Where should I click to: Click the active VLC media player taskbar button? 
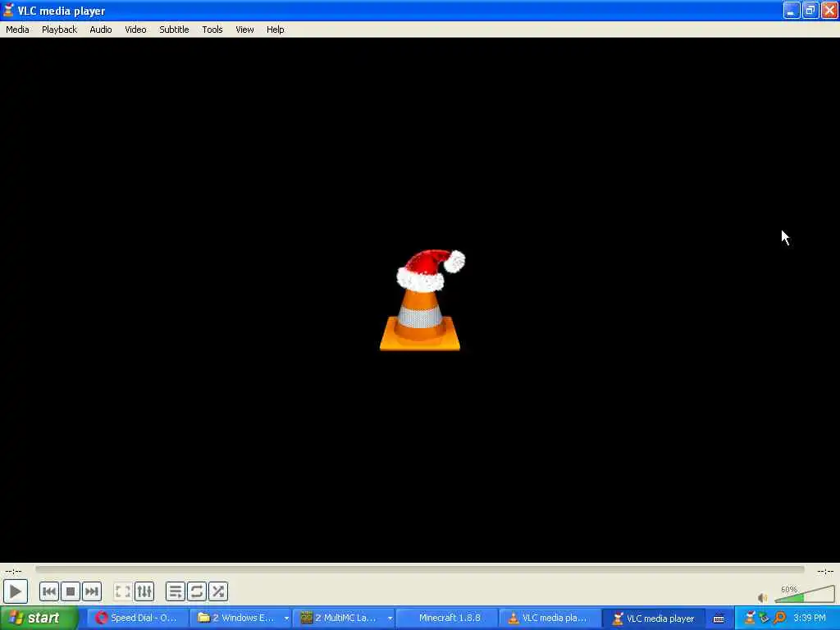pos(654,618)
